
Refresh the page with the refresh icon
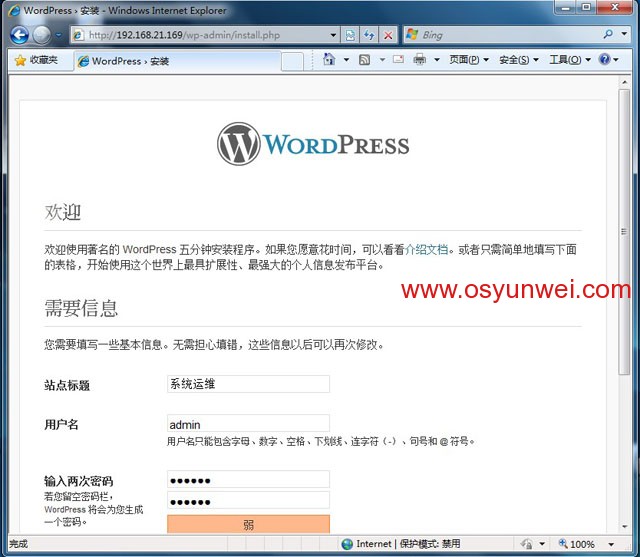pos(369,35)
